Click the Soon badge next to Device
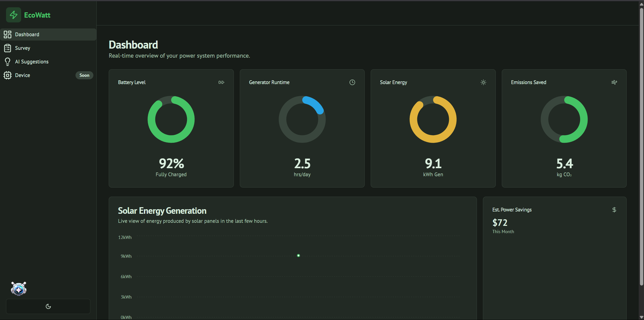The image size is (644, 320). (x=84, y=75)
